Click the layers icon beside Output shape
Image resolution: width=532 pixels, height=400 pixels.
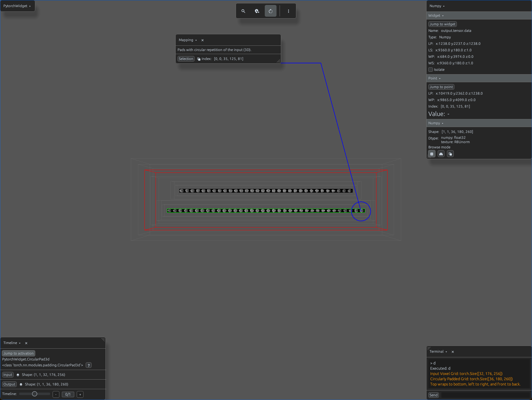pyautogui.click(x=21, y=385)
